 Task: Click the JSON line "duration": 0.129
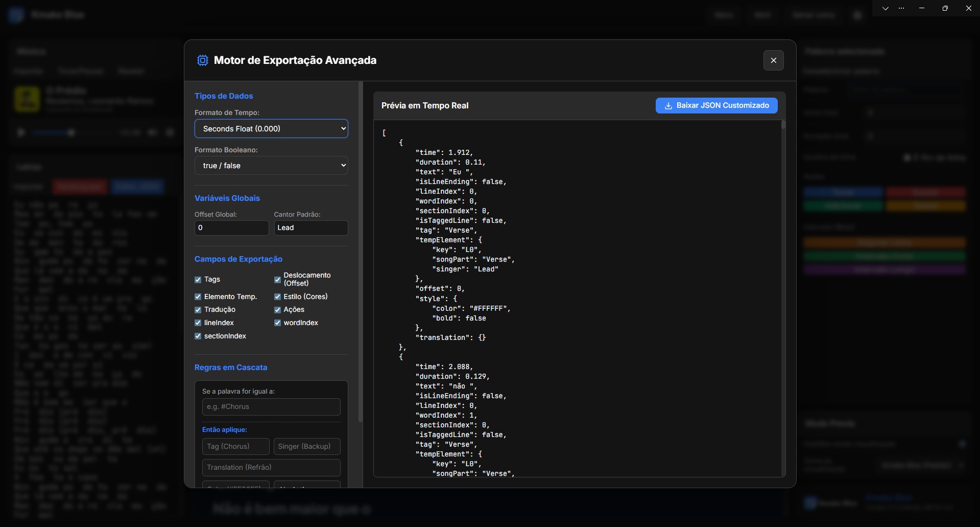[x=452, y=376]
